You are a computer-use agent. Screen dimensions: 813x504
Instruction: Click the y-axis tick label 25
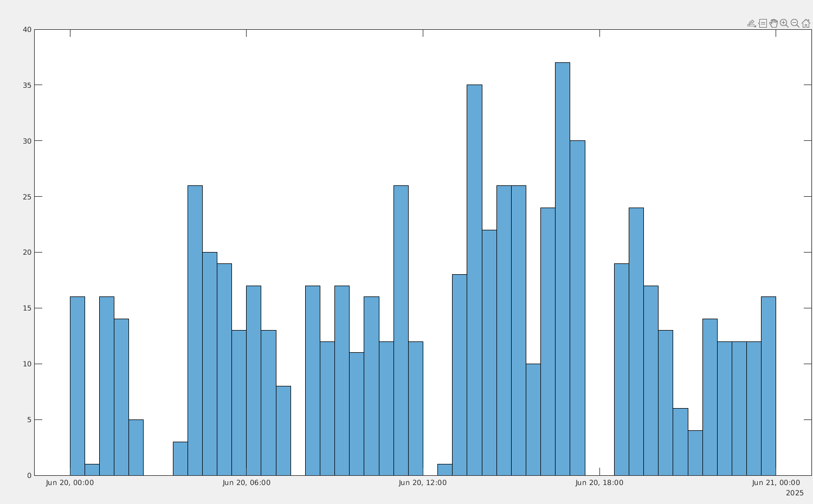tap(27, 197)
